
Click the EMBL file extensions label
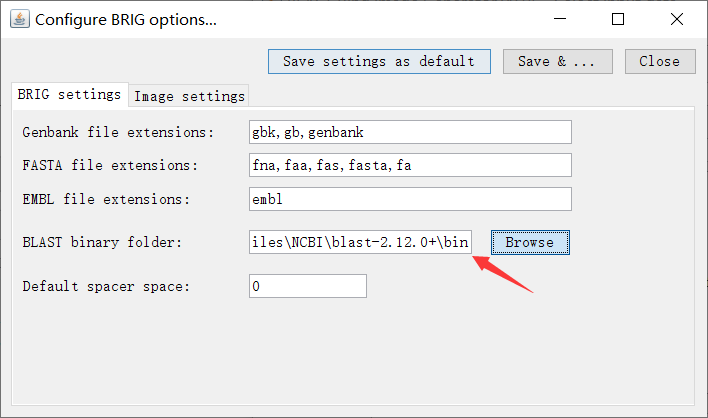click(106, 199)
